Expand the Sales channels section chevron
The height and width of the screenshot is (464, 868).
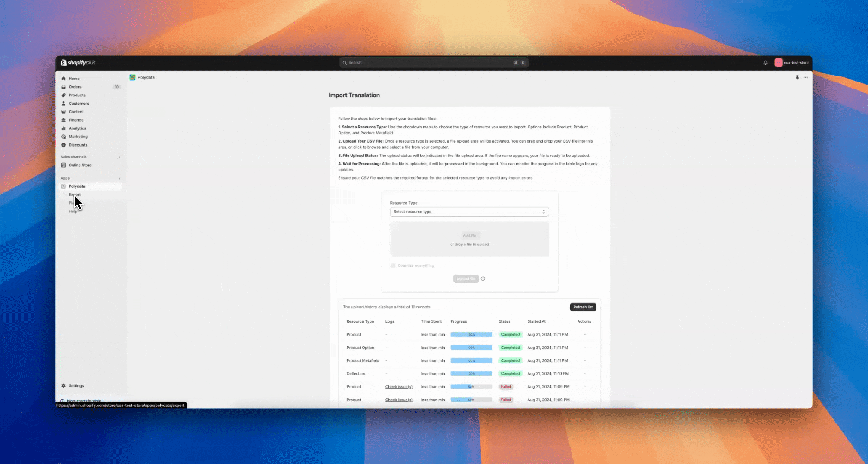119,157
